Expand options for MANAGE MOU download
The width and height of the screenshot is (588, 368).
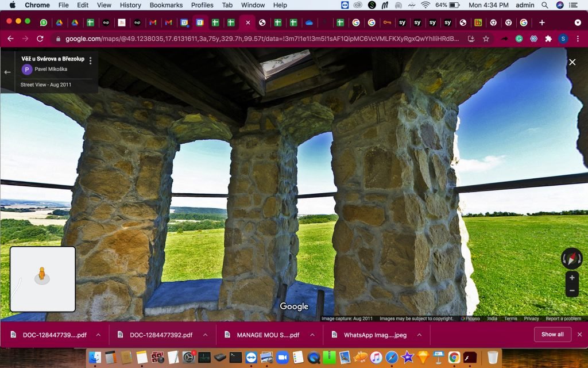pyautogui.click(x=312, y=335)
